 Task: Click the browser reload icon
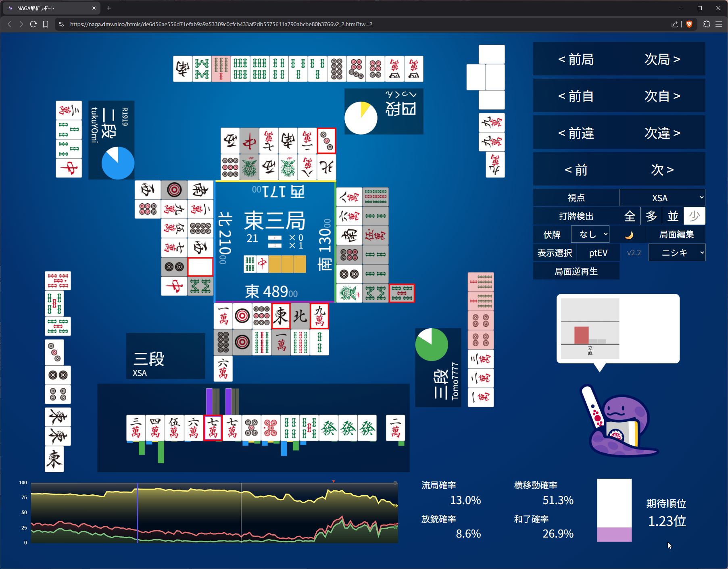pos(33,24)
